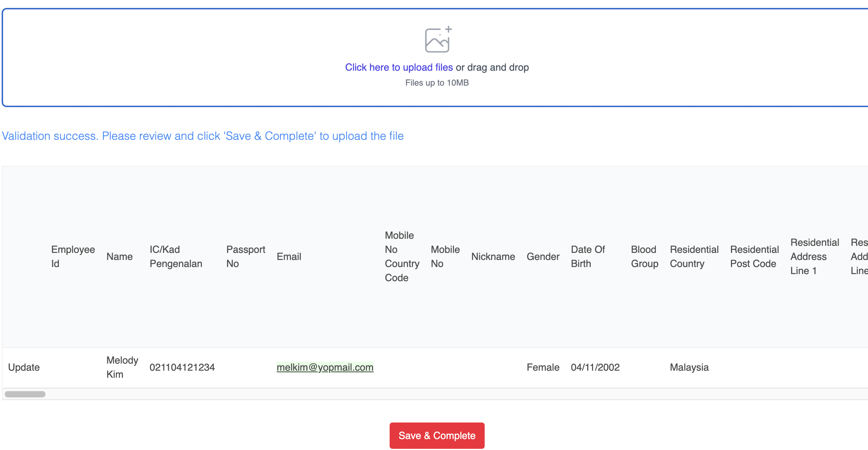Click the Melody Kim name cell
Image resolution: width=868 pixels, height=450 pixels.
coord(122,367)
